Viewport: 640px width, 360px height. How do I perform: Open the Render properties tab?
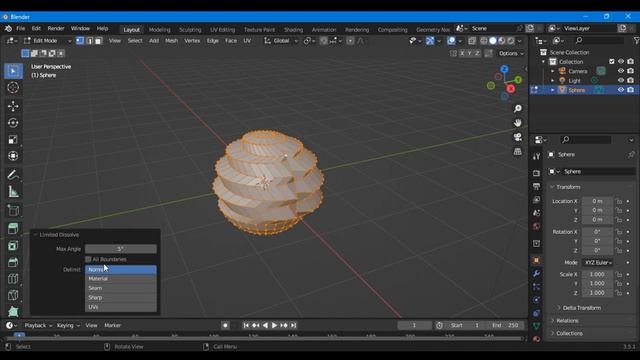click(x=536, y=173)
